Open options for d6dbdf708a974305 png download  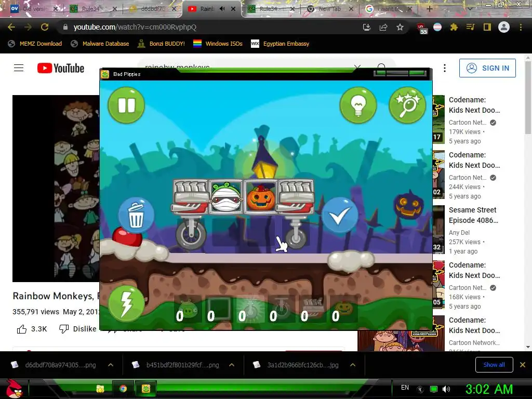(x=111, y=365)
